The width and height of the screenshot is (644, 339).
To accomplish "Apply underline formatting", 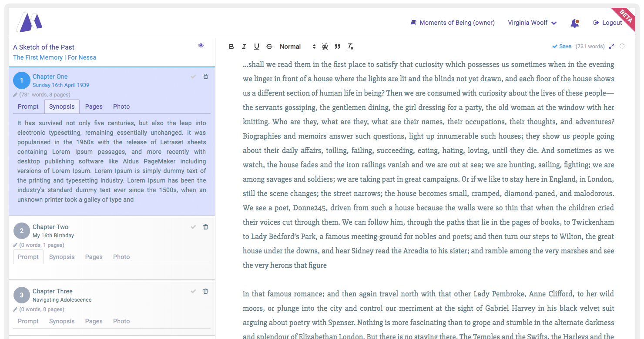I will (257, 47).
